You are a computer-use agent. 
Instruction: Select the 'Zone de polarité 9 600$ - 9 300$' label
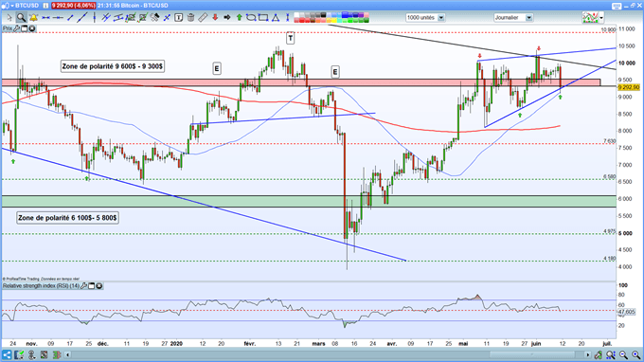coord(112,66)
